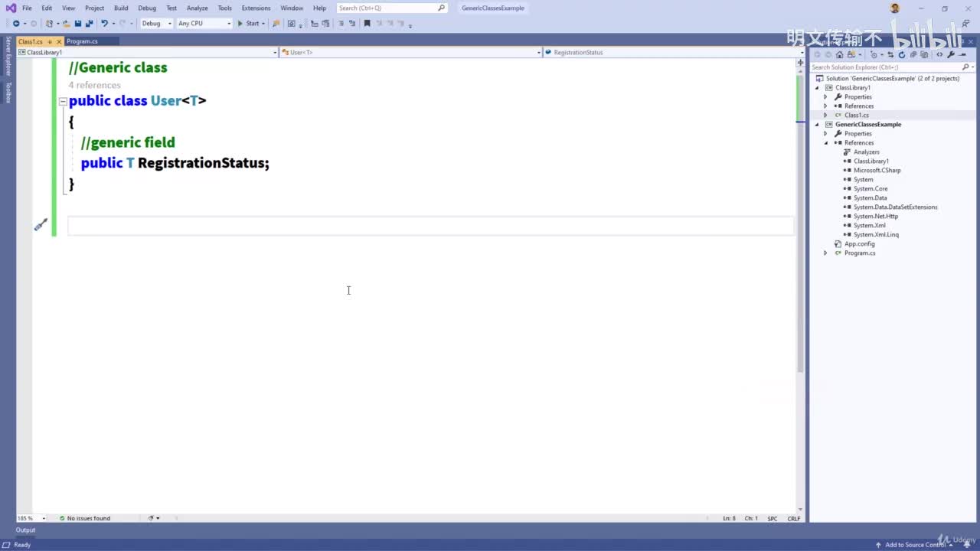Open the Output panel tab
The height and width of the screenshot is (551, 980).
point(25,530)
